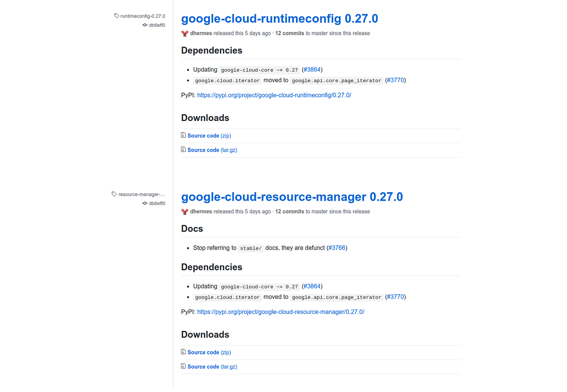Click dhermes avatar under runtimeconfig release
The image size is (567, 392).
tap(185, 34)
